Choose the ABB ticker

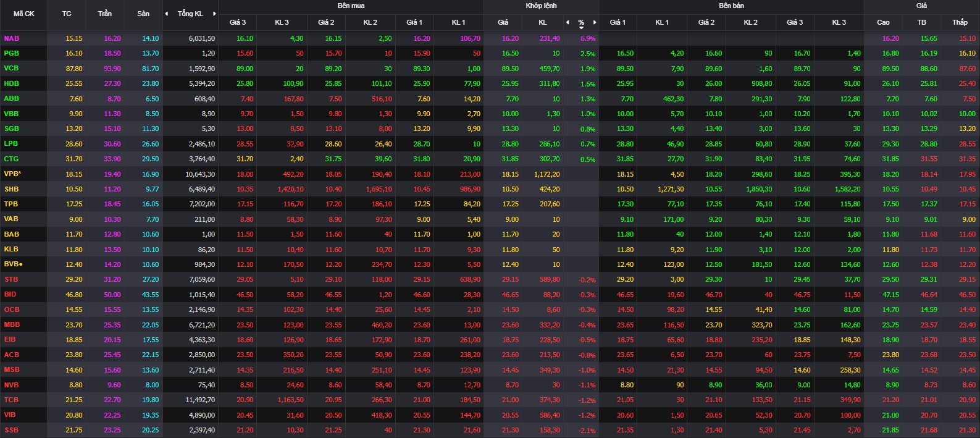(12, 98)
